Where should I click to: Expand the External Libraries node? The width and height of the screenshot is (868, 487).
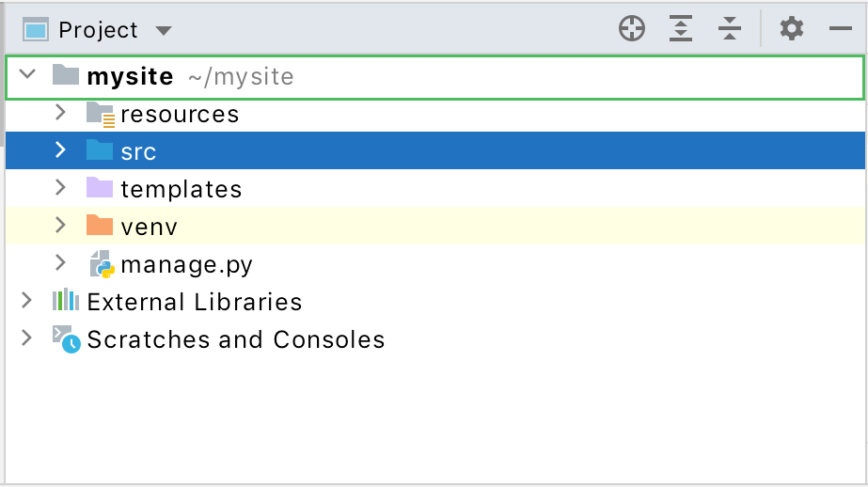pyautogui.click(x=27, y=301)
